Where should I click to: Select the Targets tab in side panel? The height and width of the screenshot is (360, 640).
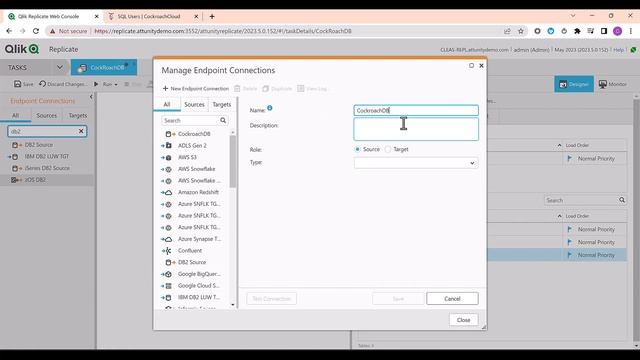point(78,116)
